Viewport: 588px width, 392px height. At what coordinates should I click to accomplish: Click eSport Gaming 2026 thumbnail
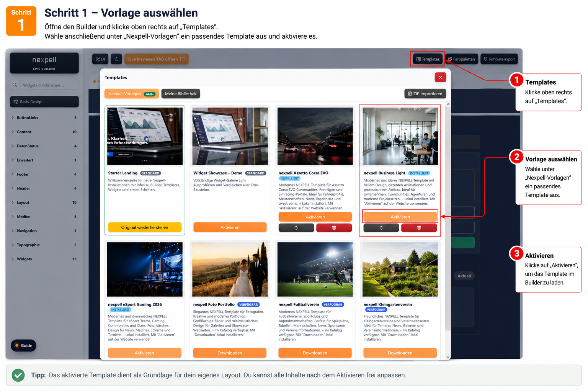(145, 269)
